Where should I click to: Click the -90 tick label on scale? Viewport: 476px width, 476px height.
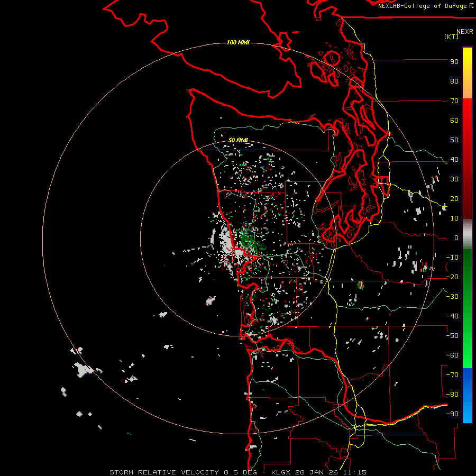coord(452,414)
